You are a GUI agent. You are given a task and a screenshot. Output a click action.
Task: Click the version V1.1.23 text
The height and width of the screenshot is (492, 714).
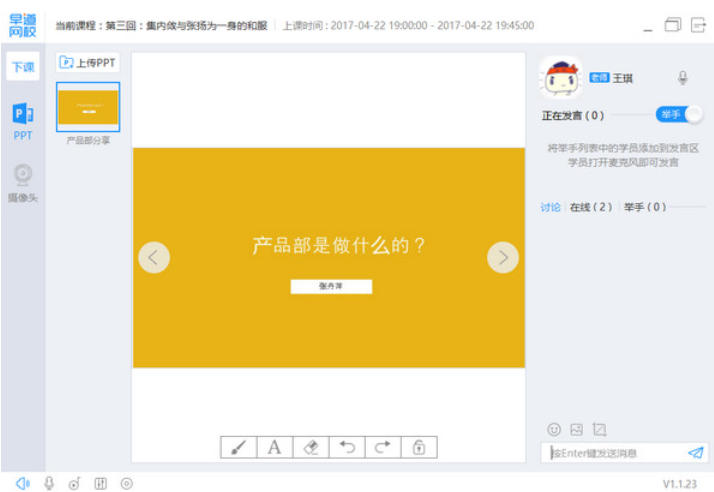point(679,484)
